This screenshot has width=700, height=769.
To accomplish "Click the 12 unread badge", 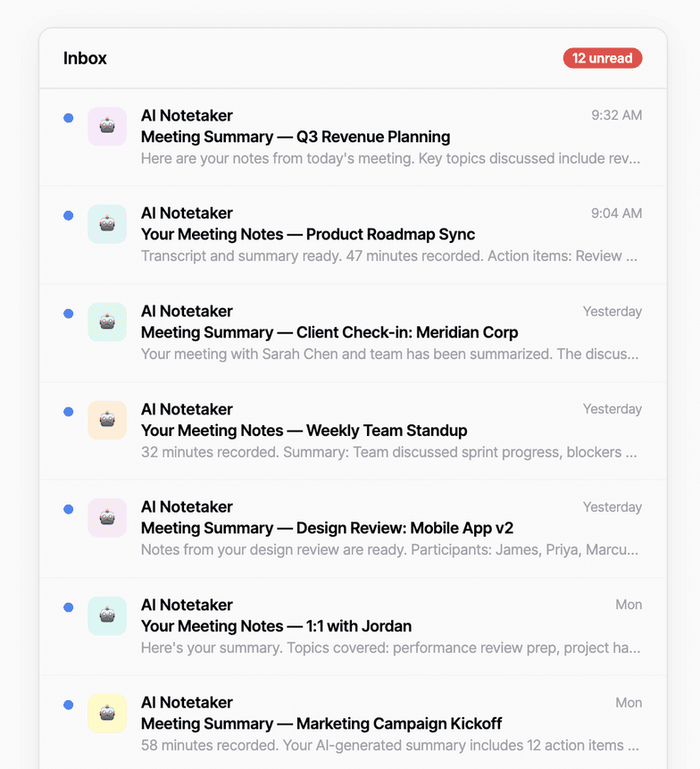I will pyautogui.click(x=603, y=58).
